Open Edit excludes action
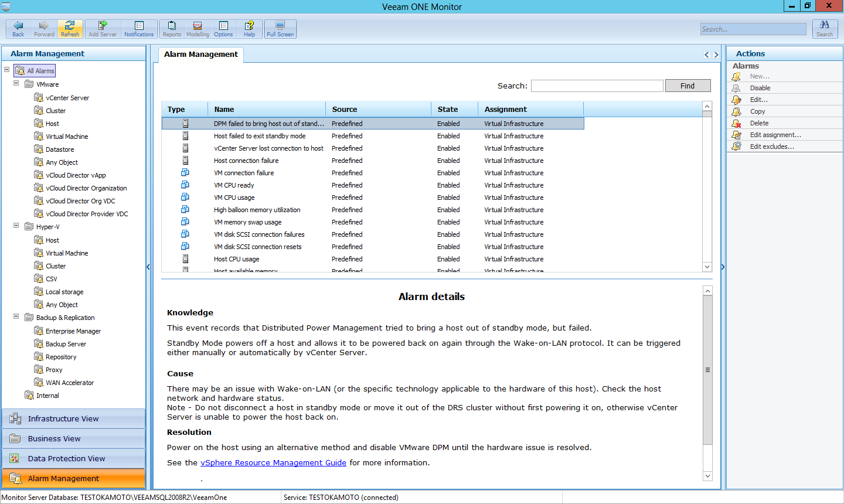Image resolution: width=844 pixels, height=504 pixels. 772,147
